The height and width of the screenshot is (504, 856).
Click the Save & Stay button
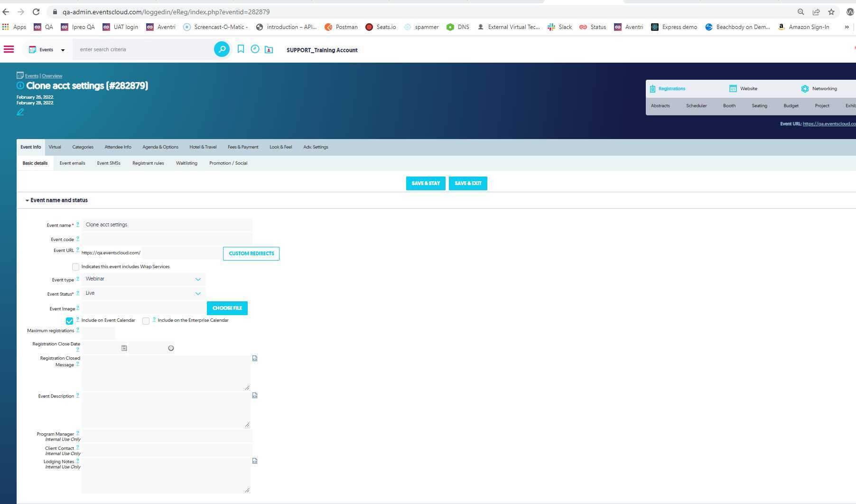[x=426, y=184]
